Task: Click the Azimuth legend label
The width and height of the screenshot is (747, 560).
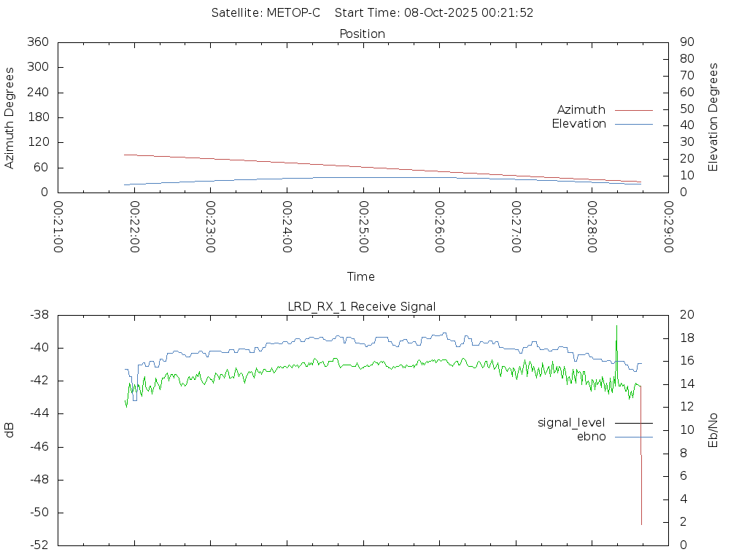Action: pos(581,110)
